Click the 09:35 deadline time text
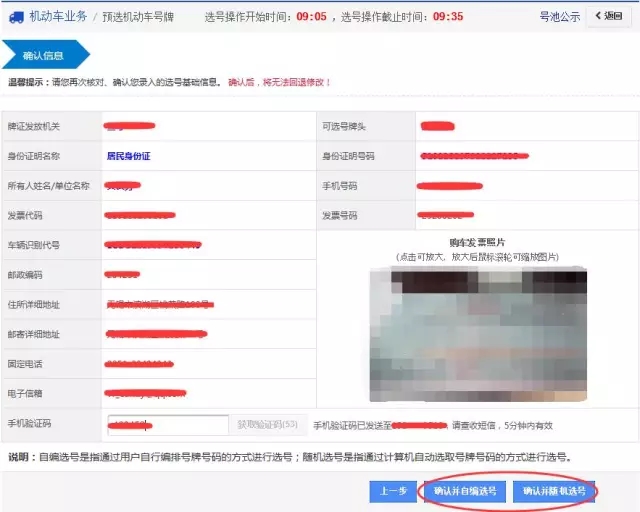 click(x=448, y=17)
